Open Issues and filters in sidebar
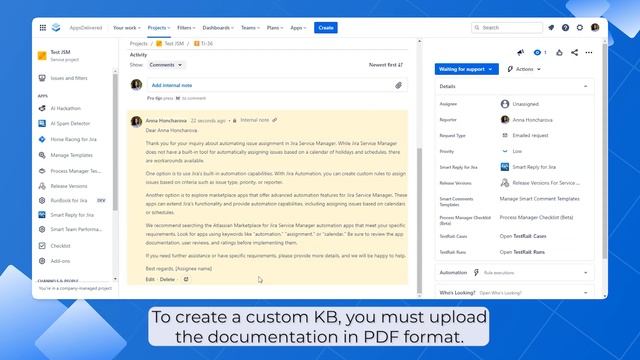This screenshot has height=360, width=640. point(69,78)
